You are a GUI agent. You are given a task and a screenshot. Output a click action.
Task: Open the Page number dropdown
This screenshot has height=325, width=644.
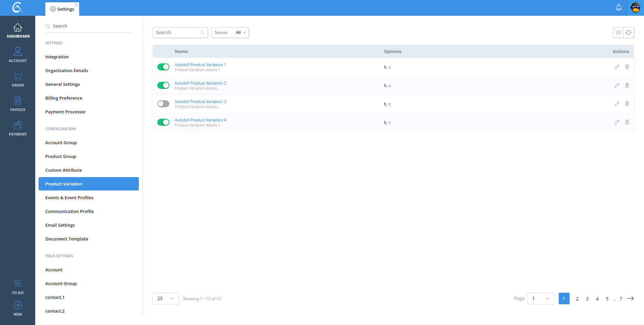pyautogui.click(x=541, y=299)
